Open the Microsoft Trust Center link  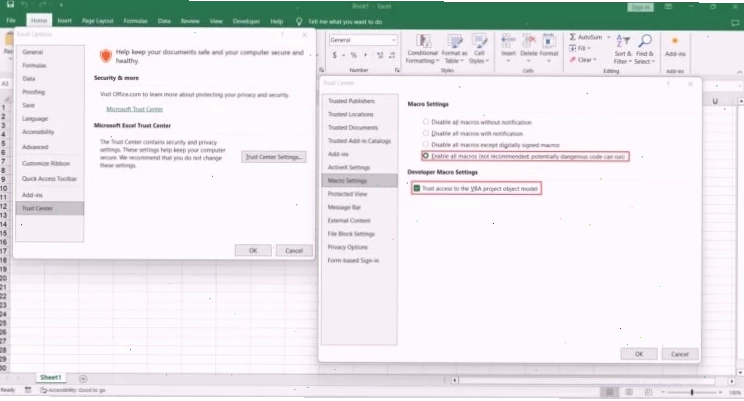pyautogui.click(x=134, y=109)
